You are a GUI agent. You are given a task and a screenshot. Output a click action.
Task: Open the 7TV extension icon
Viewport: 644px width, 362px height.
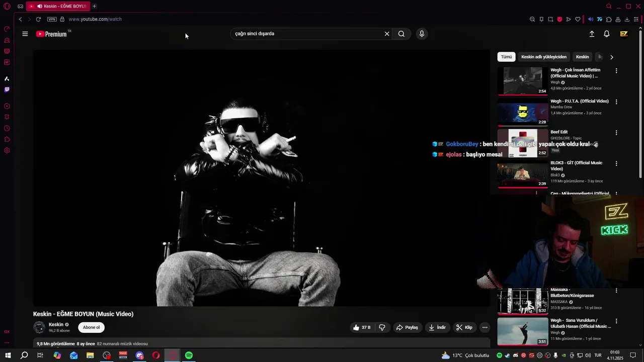pos(600,19)
